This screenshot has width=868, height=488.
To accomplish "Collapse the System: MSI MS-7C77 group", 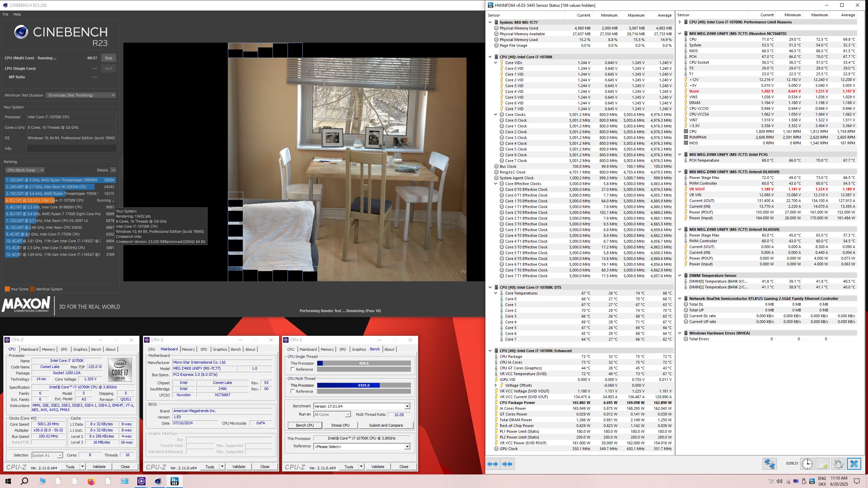I will (x=490, y=22).
